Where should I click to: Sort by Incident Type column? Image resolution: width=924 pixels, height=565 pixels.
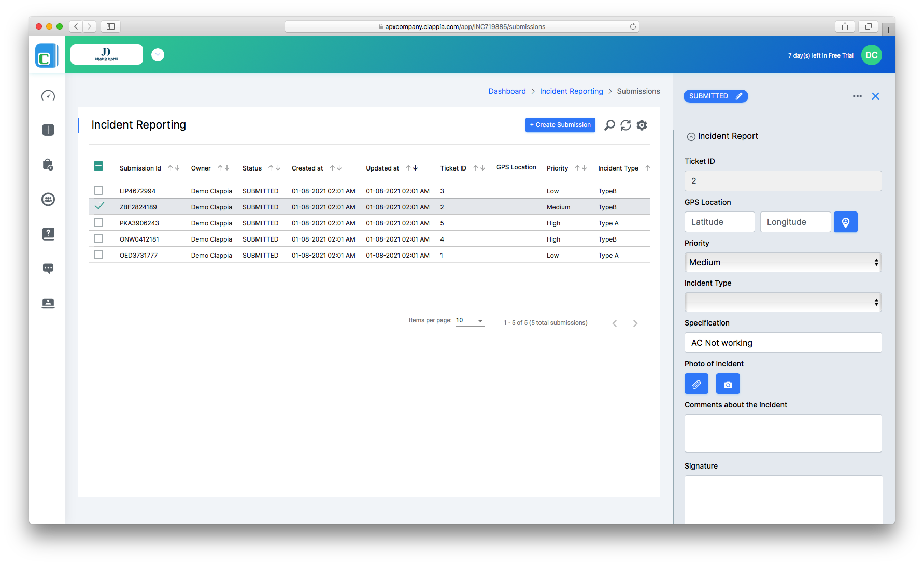(647, 168)
